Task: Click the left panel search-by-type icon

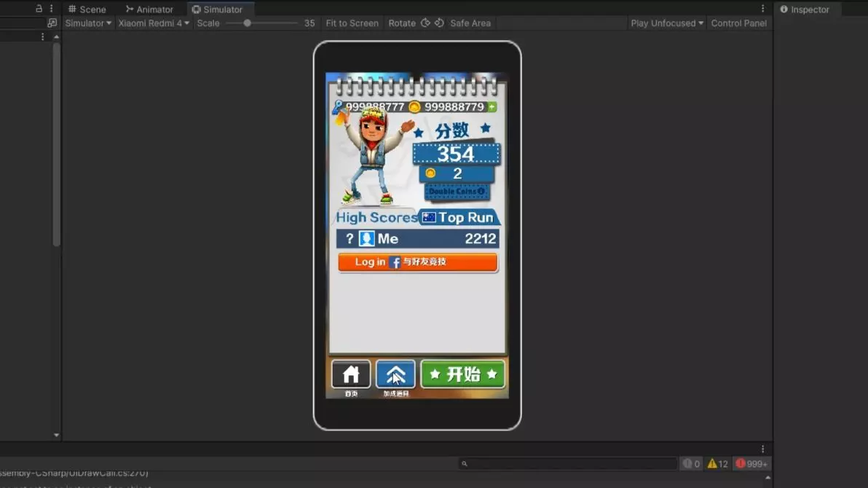Action: [x=52, y=23]
